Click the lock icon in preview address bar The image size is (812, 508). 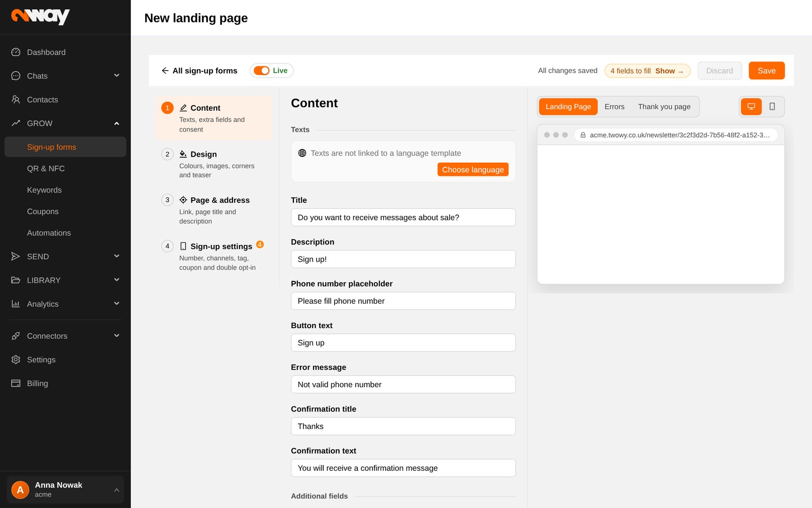pyautogui.click(x=583, y=135)
